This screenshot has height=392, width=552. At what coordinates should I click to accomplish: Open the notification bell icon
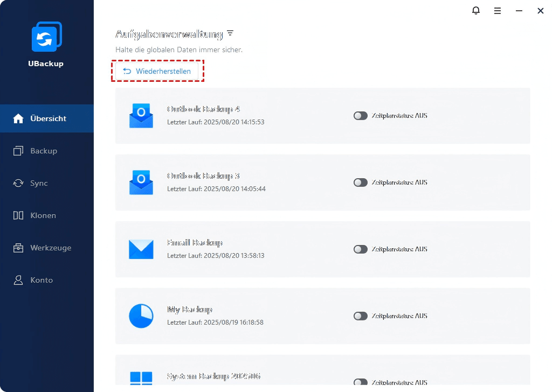coord(476,11)
